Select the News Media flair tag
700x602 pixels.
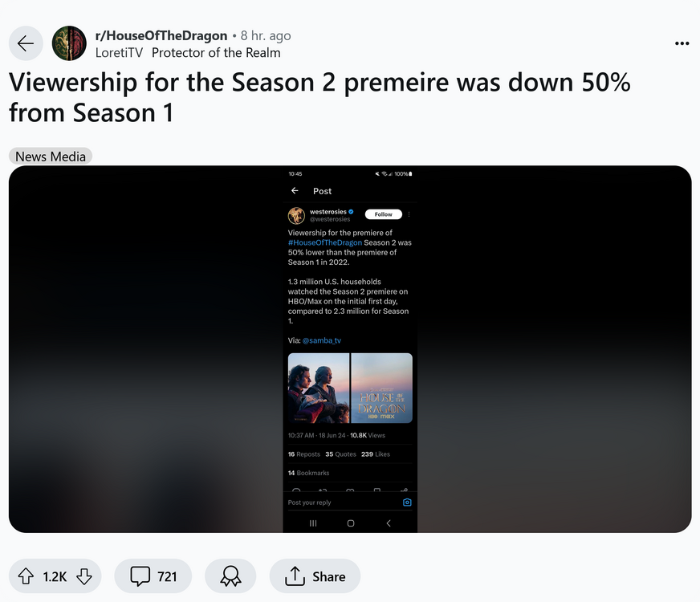point(51,157)
